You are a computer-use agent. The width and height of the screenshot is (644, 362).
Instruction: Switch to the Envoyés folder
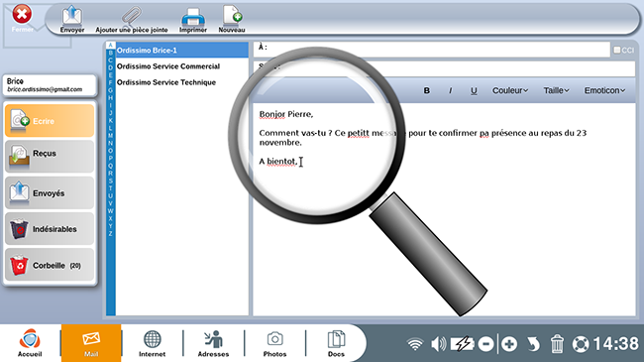pos(50,192)
